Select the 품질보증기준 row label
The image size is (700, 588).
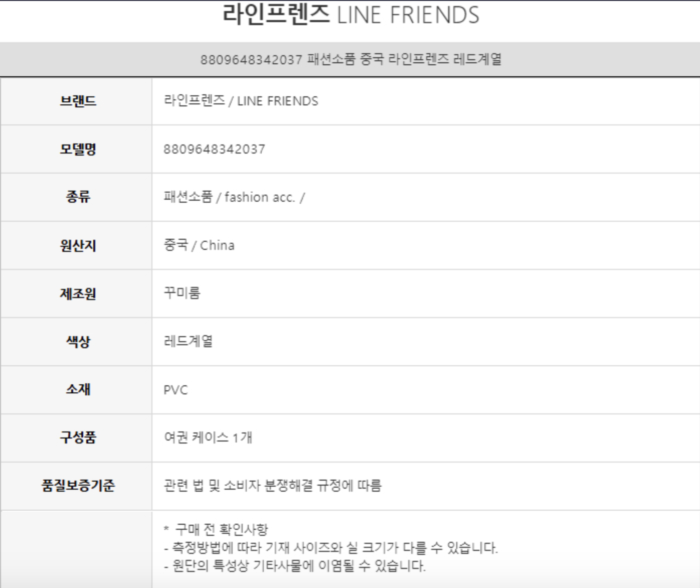pyautogui.click(x=78, y=486)
